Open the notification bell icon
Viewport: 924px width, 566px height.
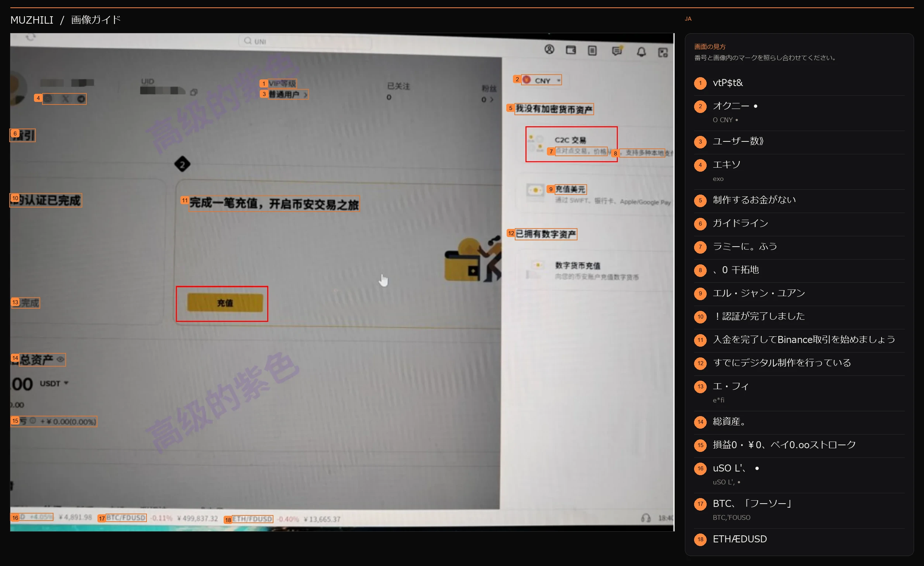(x=641, y=52)
